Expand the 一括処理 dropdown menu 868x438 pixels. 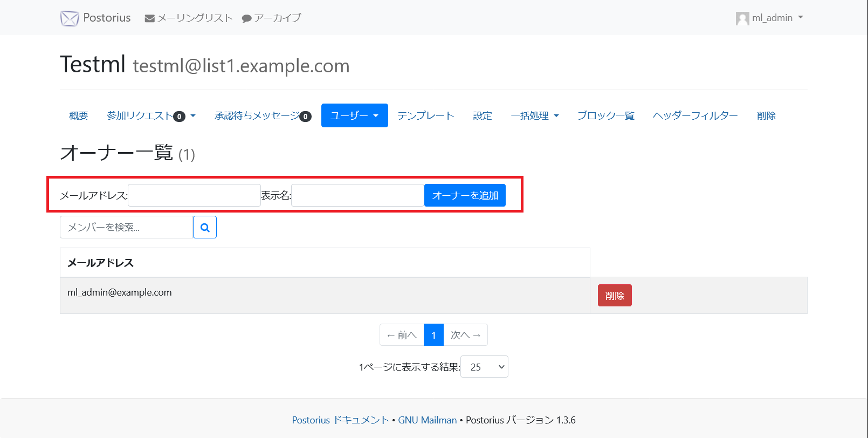click(x=535, y=115)
